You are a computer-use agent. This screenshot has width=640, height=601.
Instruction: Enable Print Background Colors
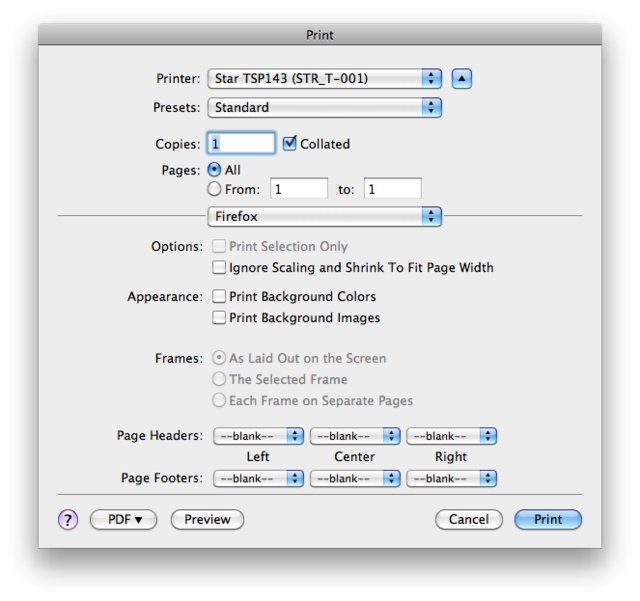219,296
